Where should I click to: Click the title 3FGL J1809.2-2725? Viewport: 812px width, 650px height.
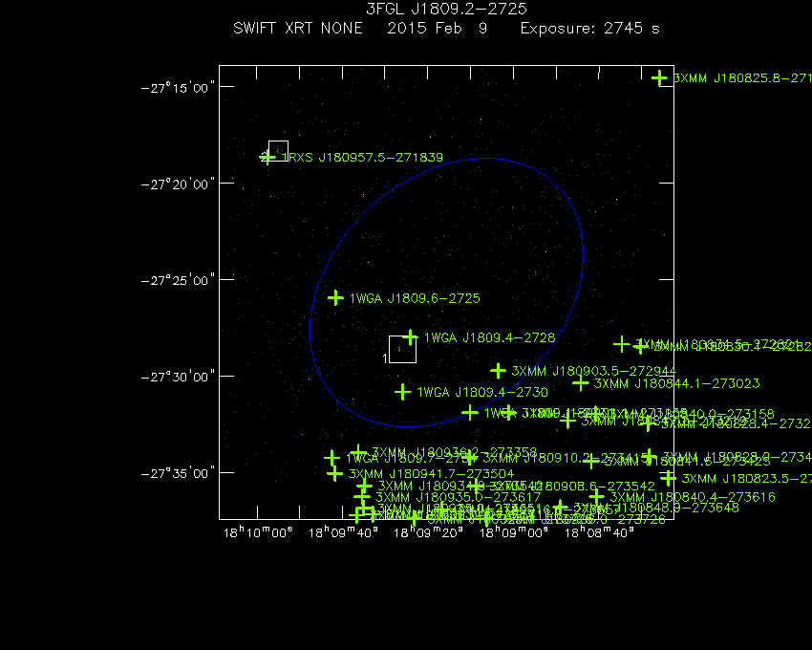[x=446, y=9]
